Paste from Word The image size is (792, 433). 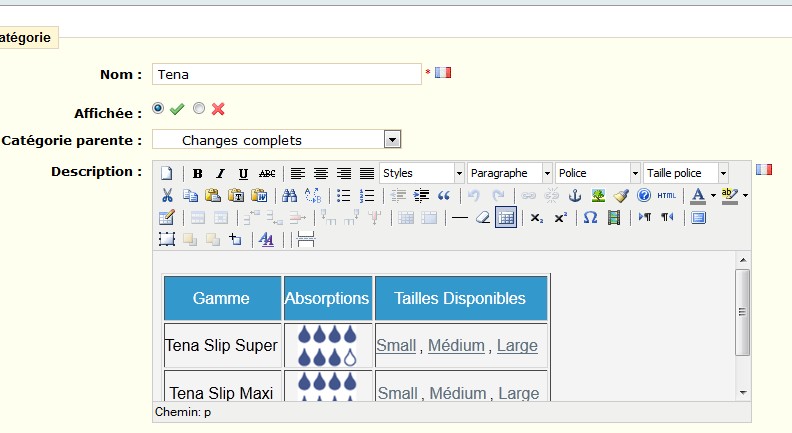tap(259, 195)
